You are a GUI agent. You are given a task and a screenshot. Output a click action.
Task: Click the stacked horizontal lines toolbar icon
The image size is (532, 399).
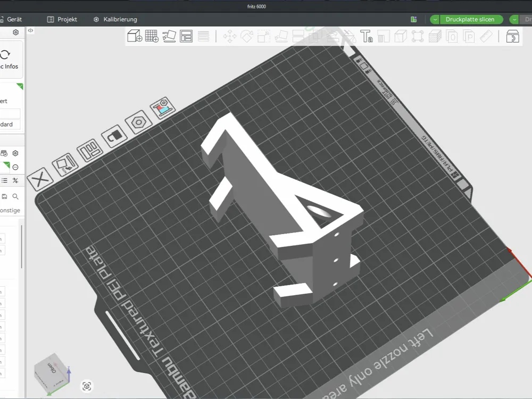203,36
